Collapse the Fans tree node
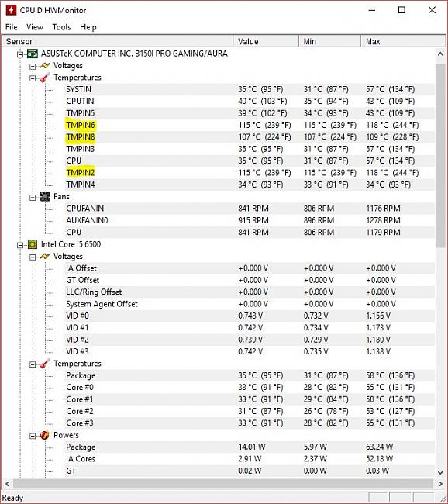 point(33,198)
